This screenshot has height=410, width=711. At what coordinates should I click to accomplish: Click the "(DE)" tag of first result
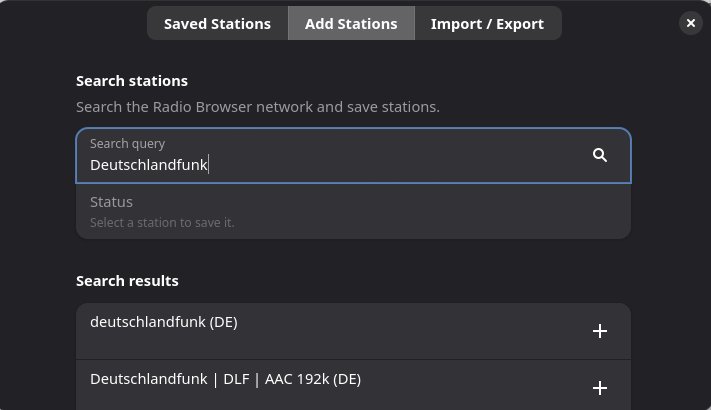tap(223, 322)
